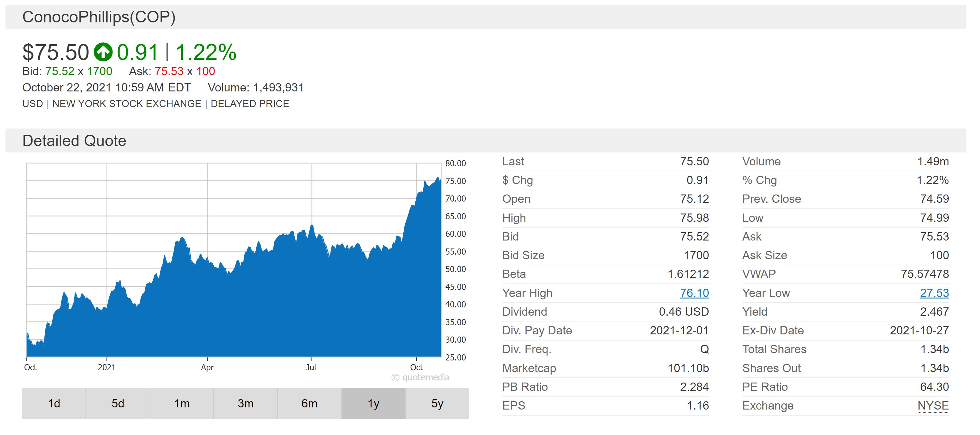The height and width of the screenshot is (435, 980).
Task: Select the 1d chart range
Action: coord(54,403)
